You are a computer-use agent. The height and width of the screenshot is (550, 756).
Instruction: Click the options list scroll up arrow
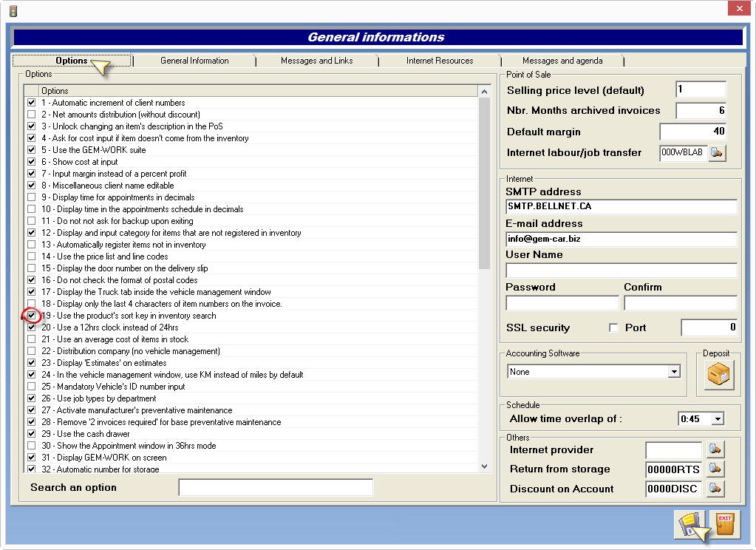pos(485,91)
